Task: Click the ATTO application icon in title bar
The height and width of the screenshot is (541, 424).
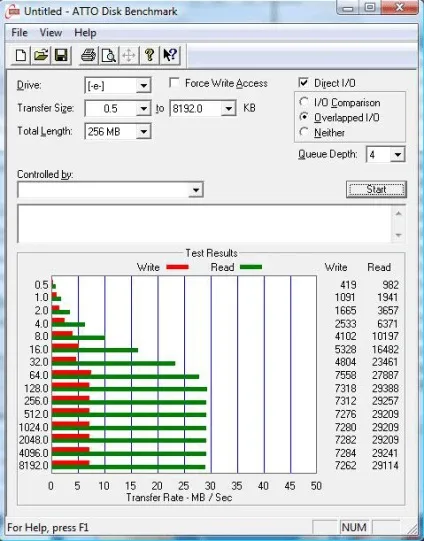Action: 13,11
